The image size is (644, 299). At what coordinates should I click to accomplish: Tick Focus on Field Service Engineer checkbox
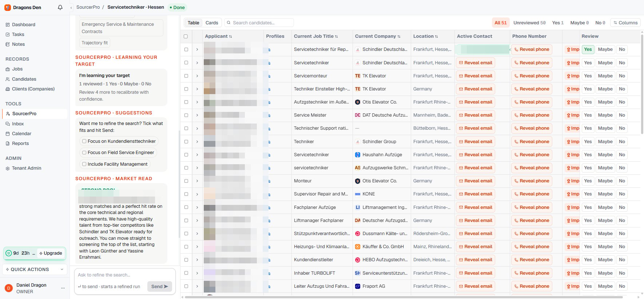[x=84, y=153]
